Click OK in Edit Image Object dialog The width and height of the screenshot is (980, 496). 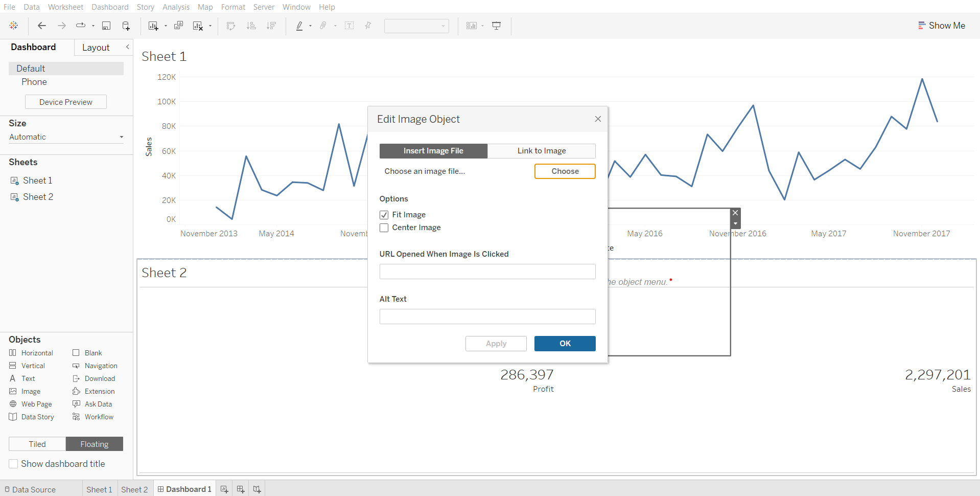point(565,344)
